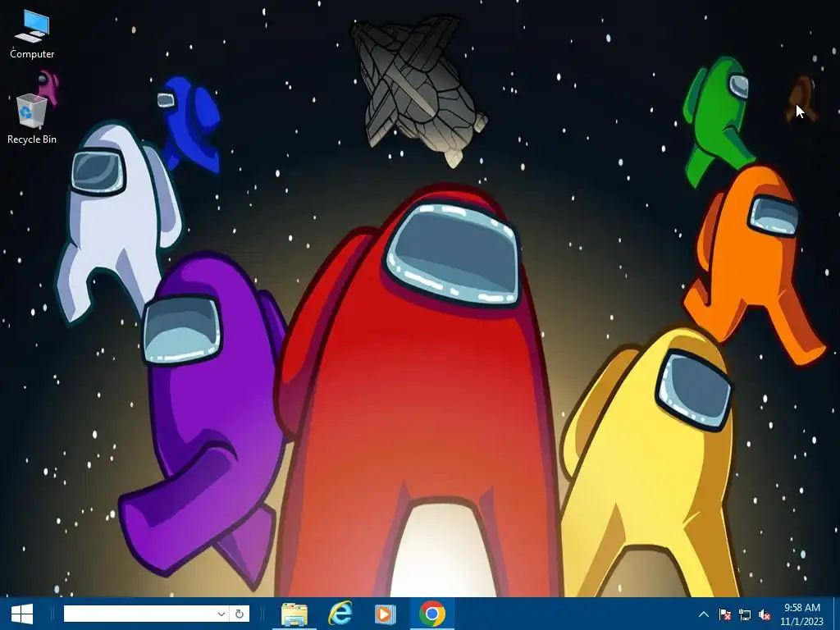Show hidden system tray icons
The height and width of the screenshot is (630, 840).
pyautogui.click(x=704, y=614)
